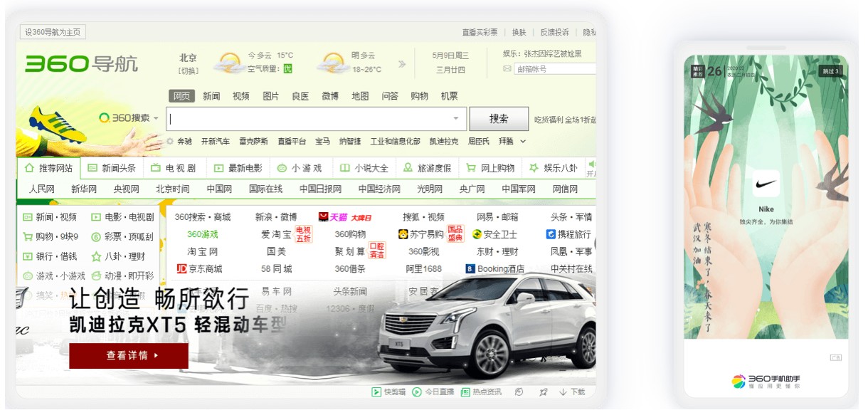Open the 小说大全 category tab
The width and height of the screenshot is (868, 420).
363,169
